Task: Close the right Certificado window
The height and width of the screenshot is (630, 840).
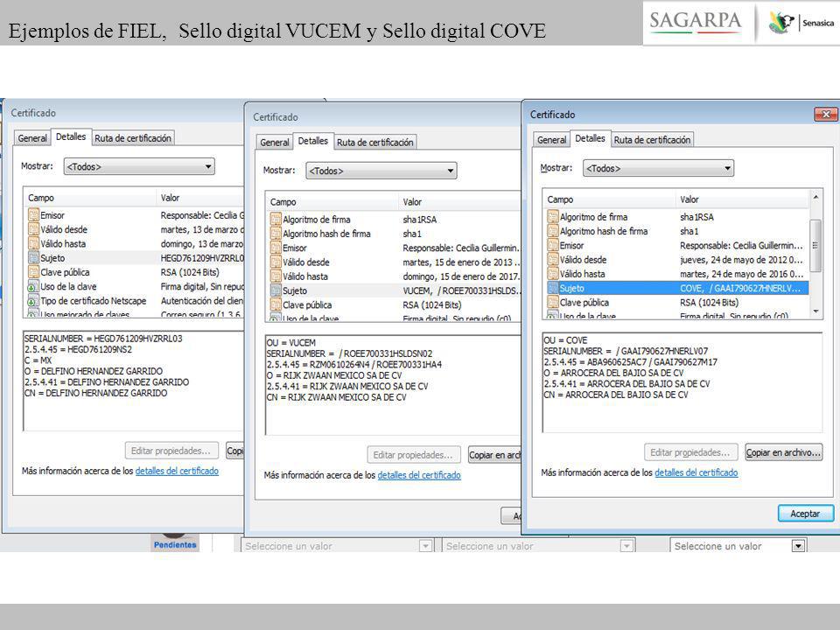Action: 825,114
